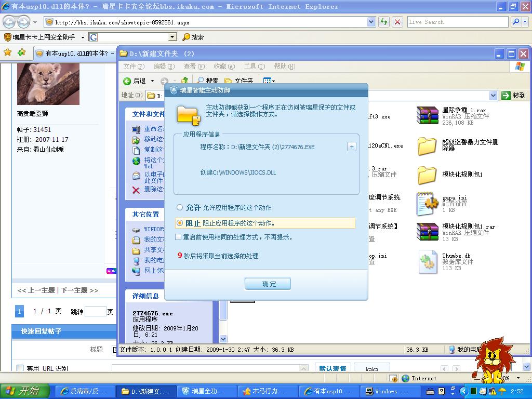
Task: Click the page jump (跳转) input field
Action: [x=96, y=312]
